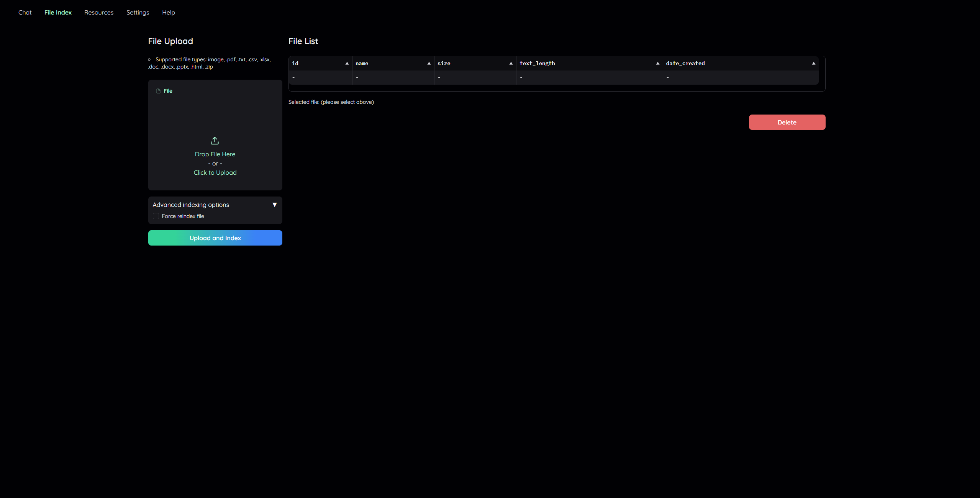Go to the Help tab
The image size is (980, 498).
[x=169, y=12]
